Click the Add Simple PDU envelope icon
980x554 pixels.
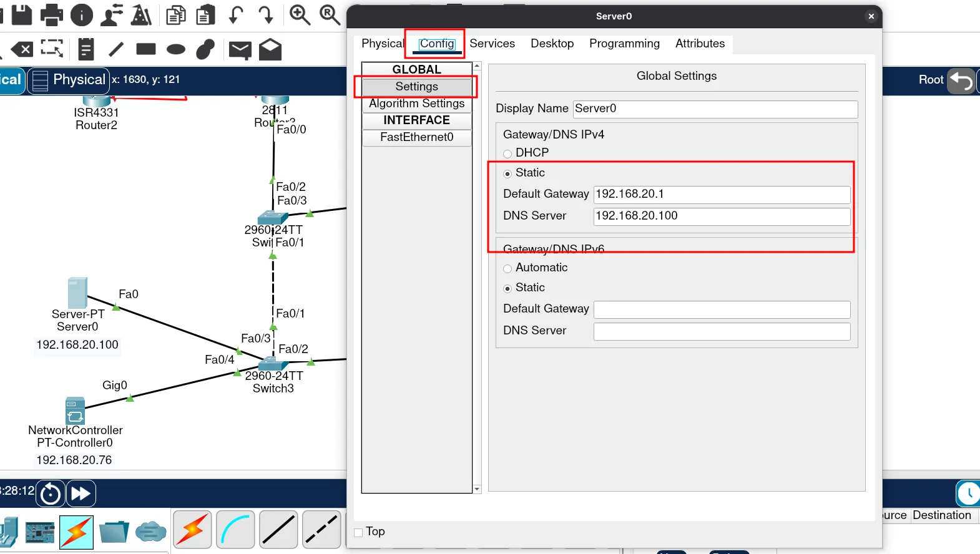tap(240, 49)
